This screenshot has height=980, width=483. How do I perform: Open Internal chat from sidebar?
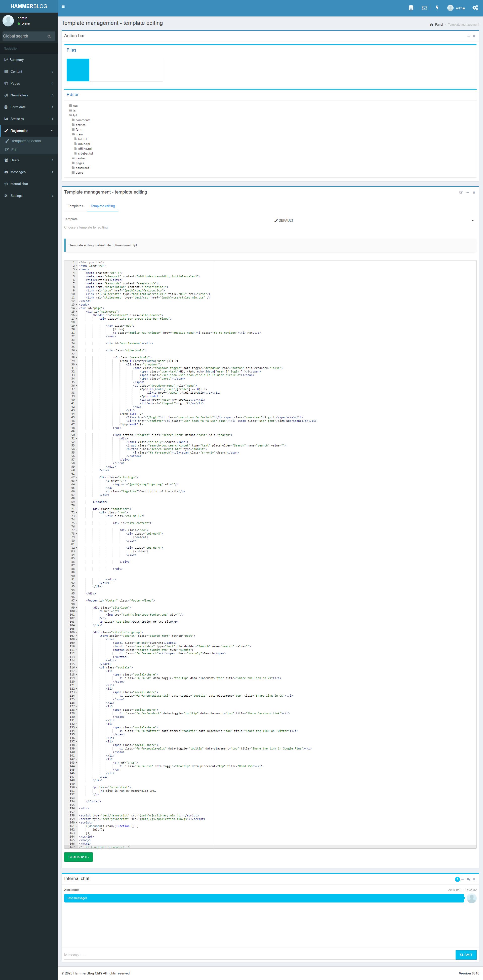pos(29,184)
